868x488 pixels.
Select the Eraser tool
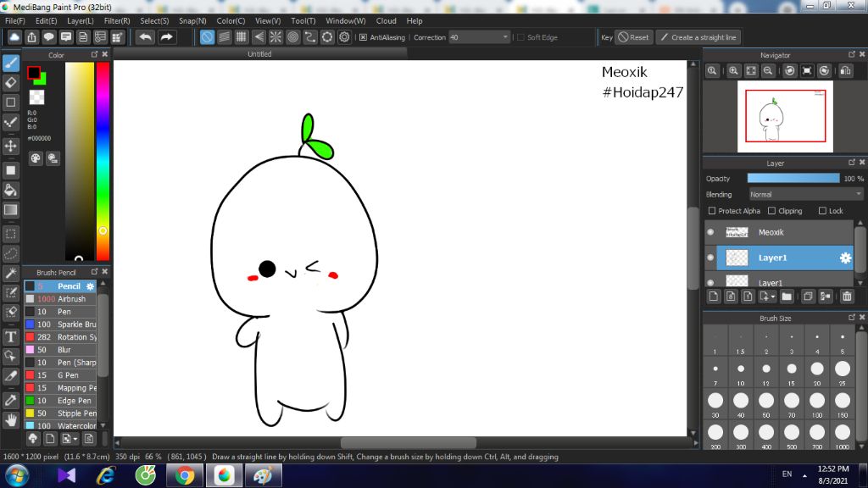10,83
